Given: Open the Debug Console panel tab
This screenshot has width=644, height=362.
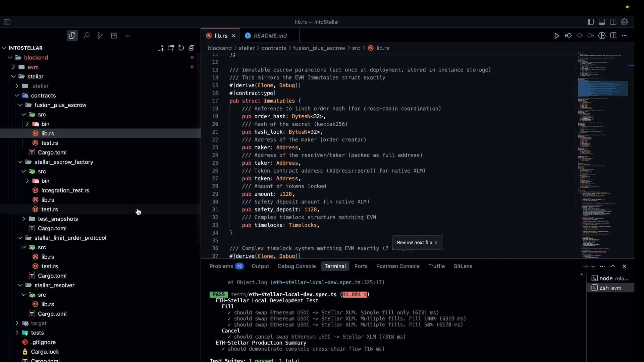Looking at the screenshot, I should [297, 266].
